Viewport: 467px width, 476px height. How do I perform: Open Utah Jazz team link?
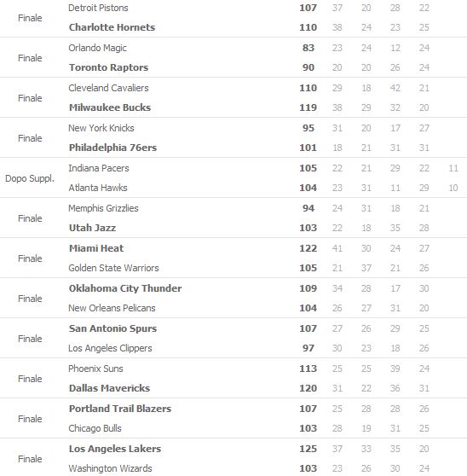tap(92, 228)
